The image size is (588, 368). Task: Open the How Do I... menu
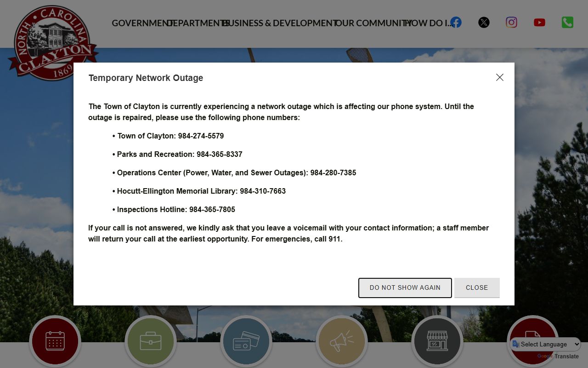point(429,23)
